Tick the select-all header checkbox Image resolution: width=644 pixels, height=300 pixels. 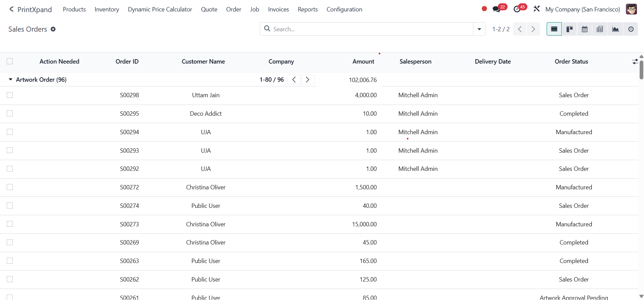(x=10, y=61)
